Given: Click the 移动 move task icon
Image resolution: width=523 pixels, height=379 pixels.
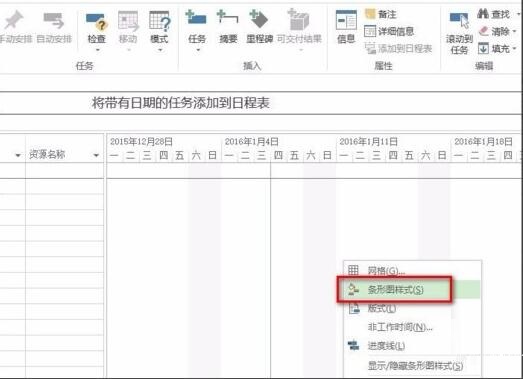Looking at the screenshot, I should [128, 21].
